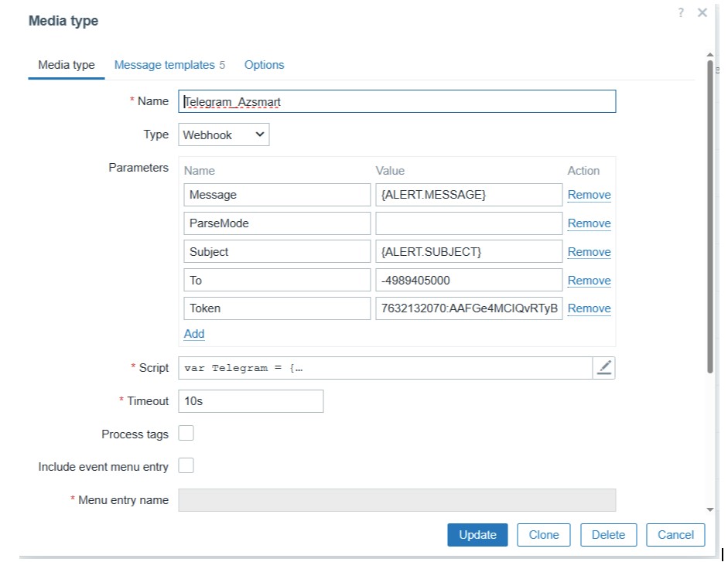Toggle Include event menu entry checkbox
This screenshot has height=562, width=728.
186,466
